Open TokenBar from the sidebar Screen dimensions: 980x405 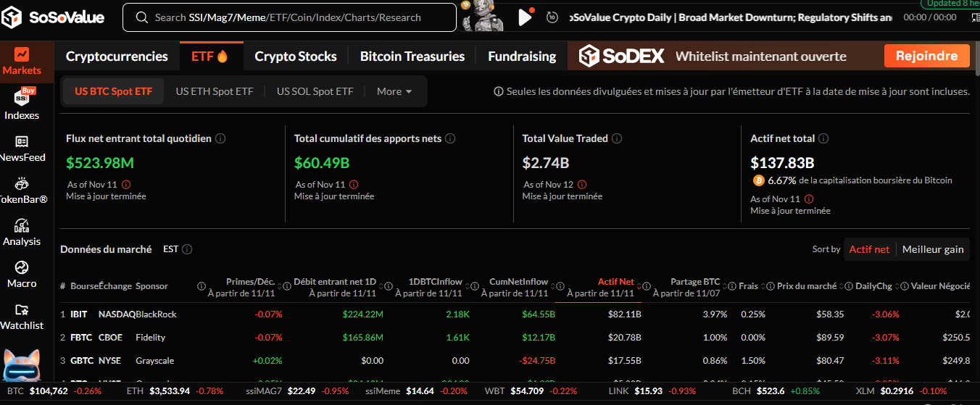coord(22,191)
